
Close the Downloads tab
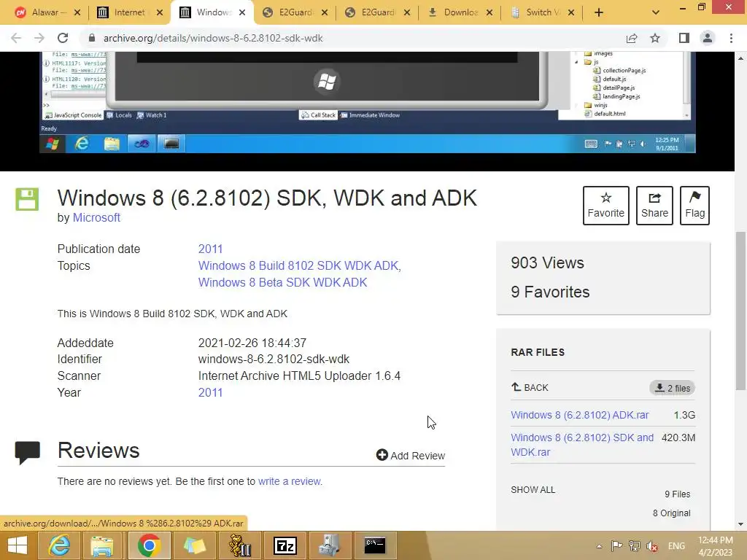click(x=489, y=13)
